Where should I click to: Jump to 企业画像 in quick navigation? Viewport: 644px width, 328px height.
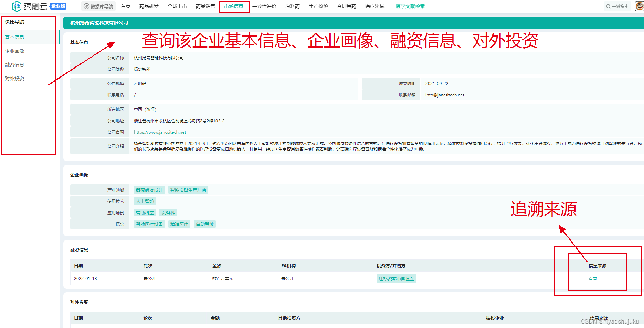point(14,51)
